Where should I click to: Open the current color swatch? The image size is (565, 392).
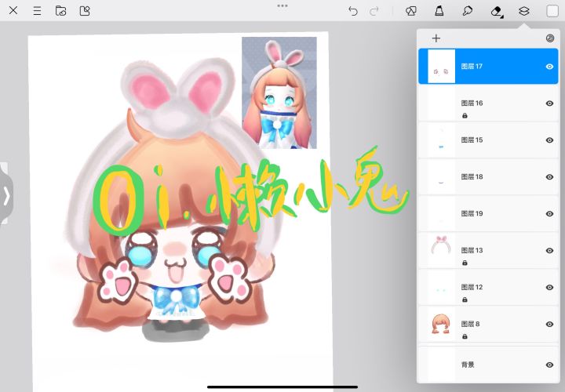tap(552, 11)
